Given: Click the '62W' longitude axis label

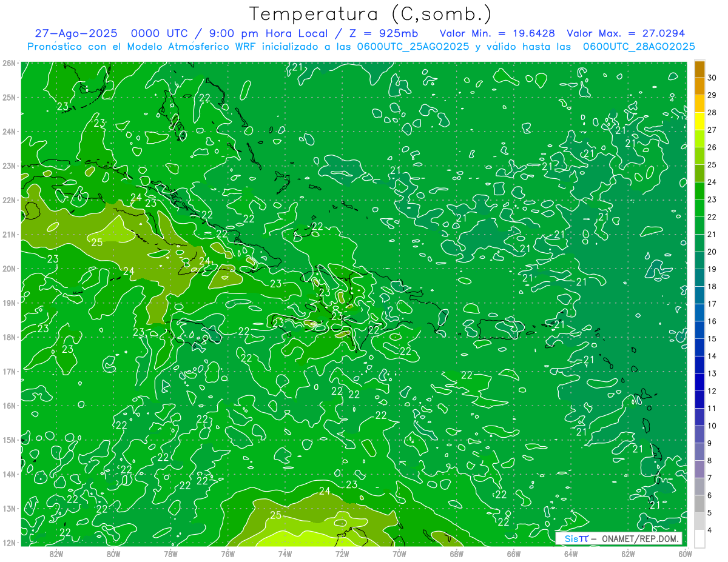Looking at the screenshot, I should click(x=628, y=554).
